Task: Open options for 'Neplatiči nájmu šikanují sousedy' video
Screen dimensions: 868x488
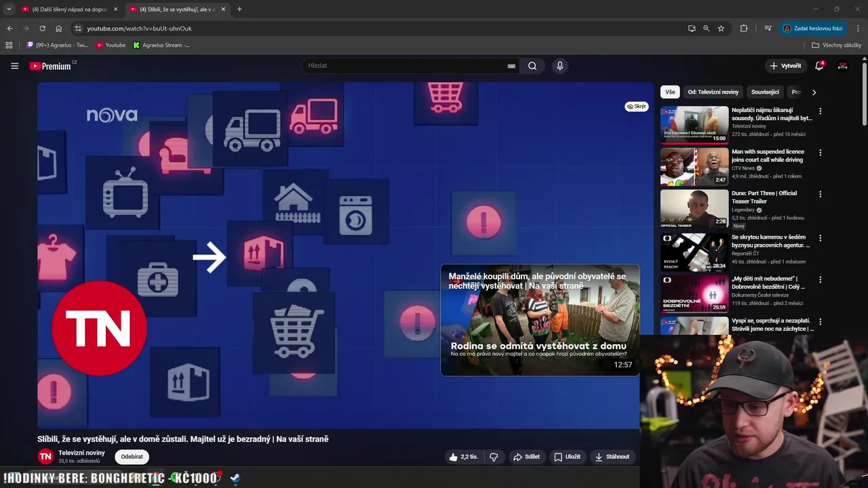Action: pos(820,111)
